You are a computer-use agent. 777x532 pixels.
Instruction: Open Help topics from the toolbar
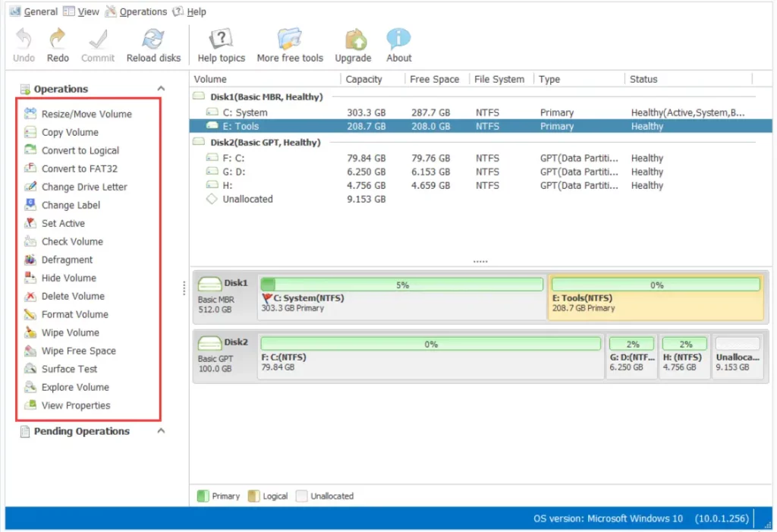pos(221,40)
